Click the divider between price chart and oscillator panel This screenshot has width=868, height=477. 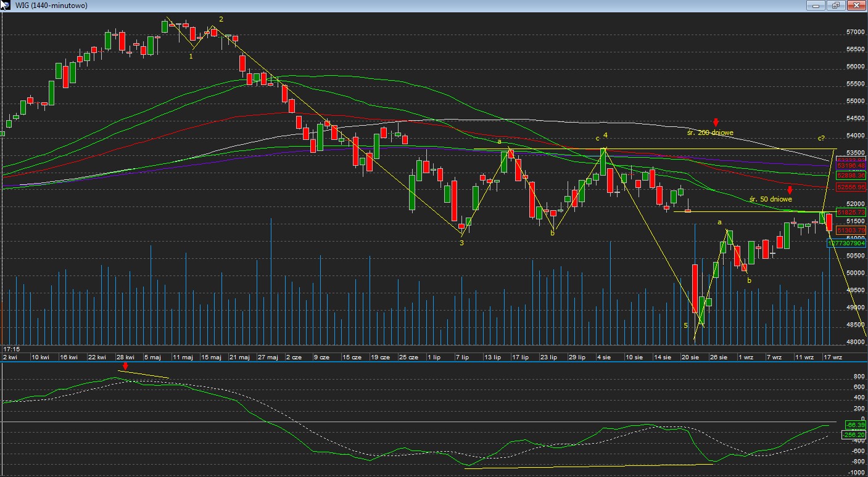click(x=432, y=362)
